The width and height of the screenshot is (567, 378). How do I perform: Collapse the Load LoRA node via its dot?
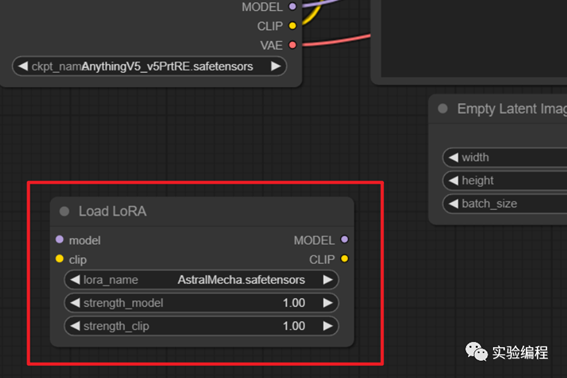click(x=64, y=211)
